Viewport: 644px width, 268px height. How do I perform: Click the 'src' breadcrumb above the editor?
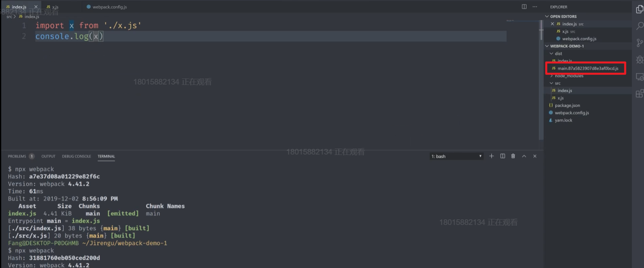[x=9, y=16]
